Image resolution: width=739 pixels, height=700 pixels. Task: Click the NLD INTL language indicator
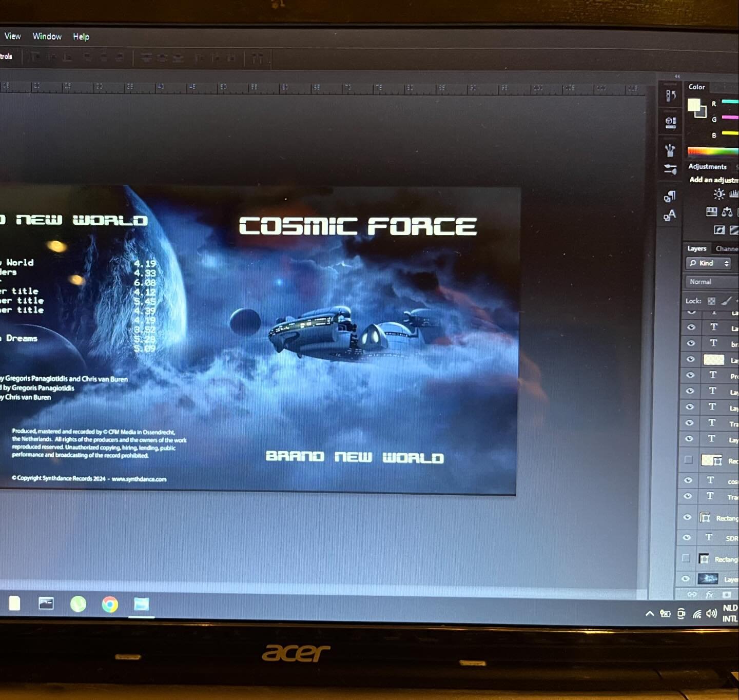coord(730,613)
